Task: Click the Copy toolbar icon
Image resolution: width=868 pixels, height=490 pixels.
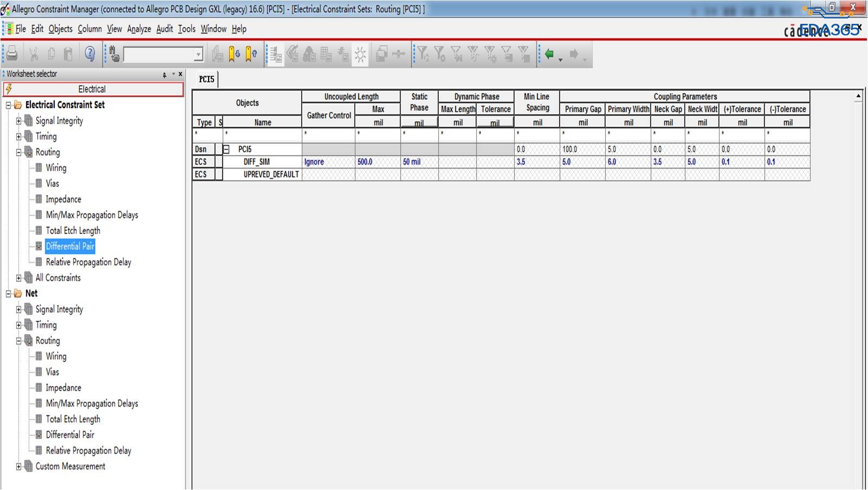Action: coord(51,54)
